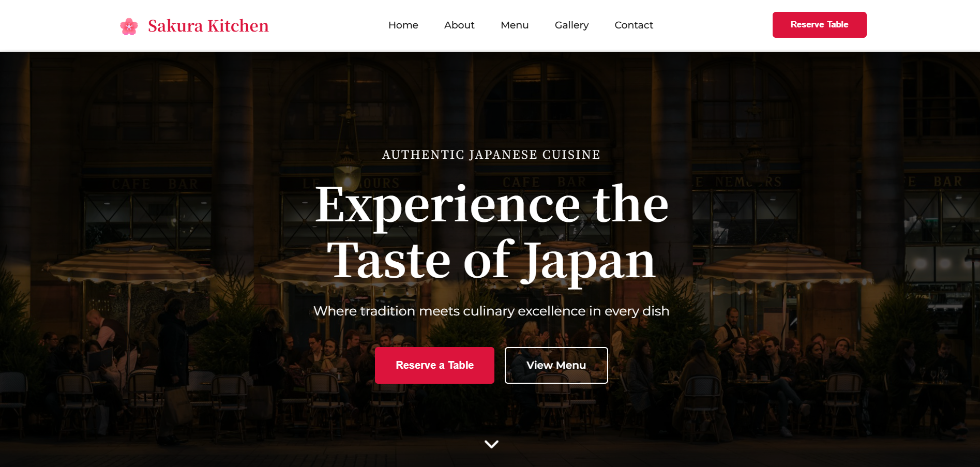980x467 pixels.
Task: Click the 'Where tradition meets' subtitle text
Action: pos(491,311)
